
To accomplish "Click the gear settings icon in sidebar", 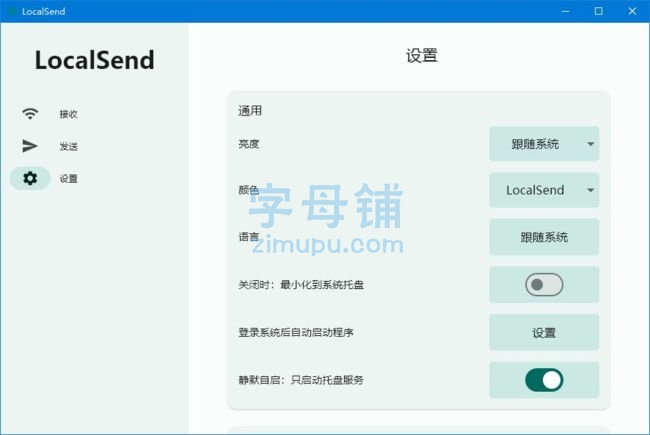I will [x=30, y=178].
